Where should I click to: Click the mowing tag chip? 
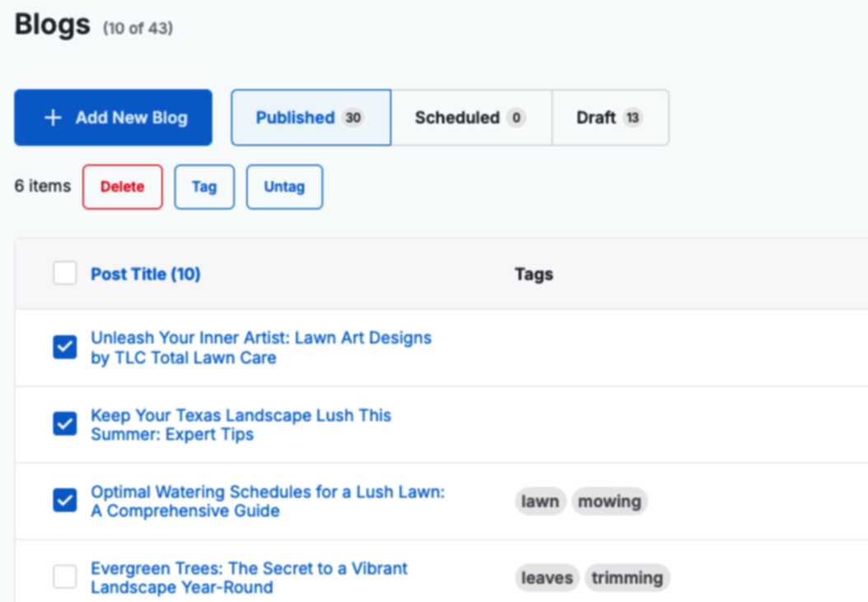(609, 502)
